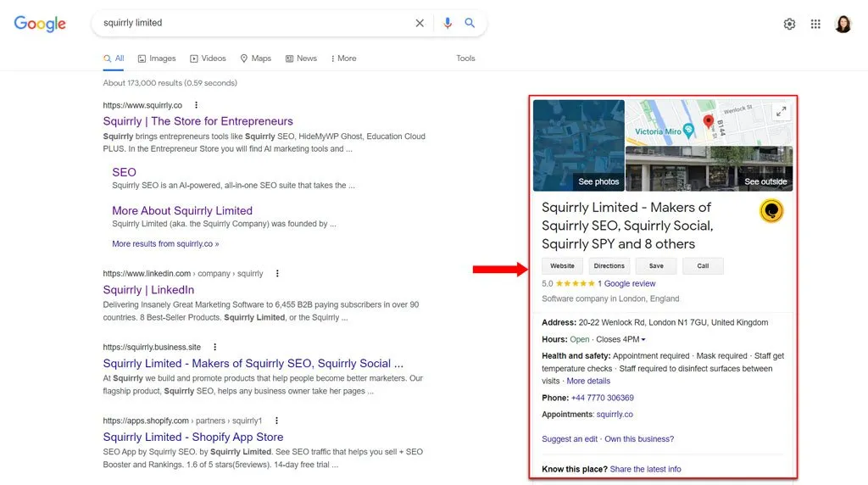Switch to the Maps tab

click(256, 59)
